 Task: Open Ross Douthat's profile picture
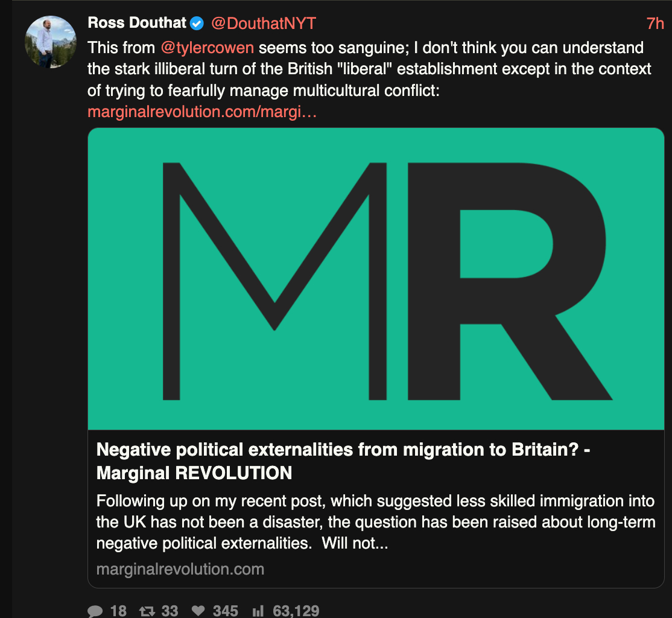pyautogui.click(x=51, y=42)
